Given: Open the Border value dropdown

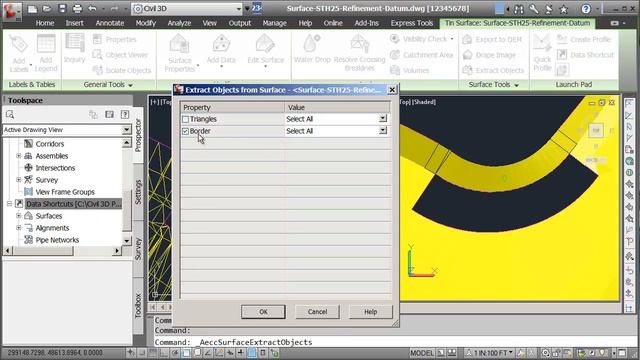Looking at the screenshot, I should [382, 131].
